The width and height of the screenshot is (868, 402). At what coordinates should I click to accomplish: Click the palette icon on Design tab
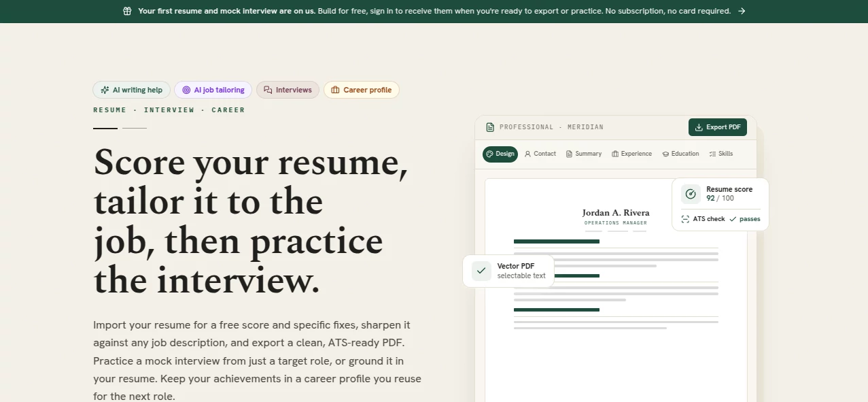[x=490, y=154]
